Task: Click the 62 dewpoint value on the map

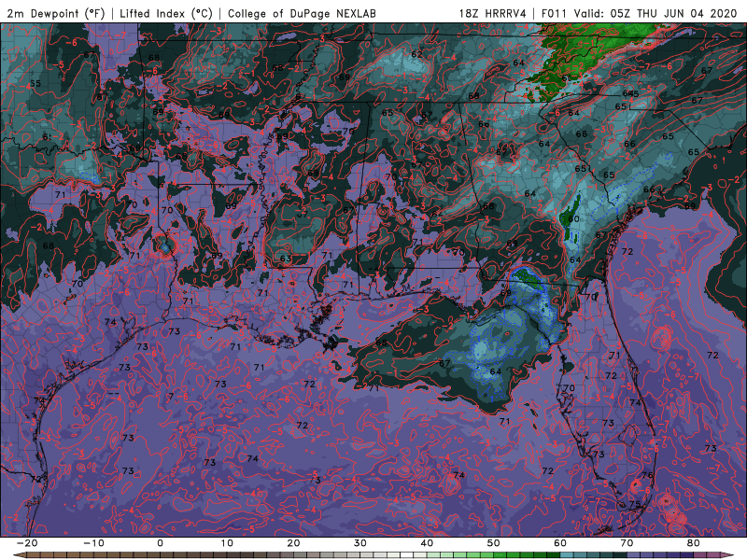Action: click(416, 54)
